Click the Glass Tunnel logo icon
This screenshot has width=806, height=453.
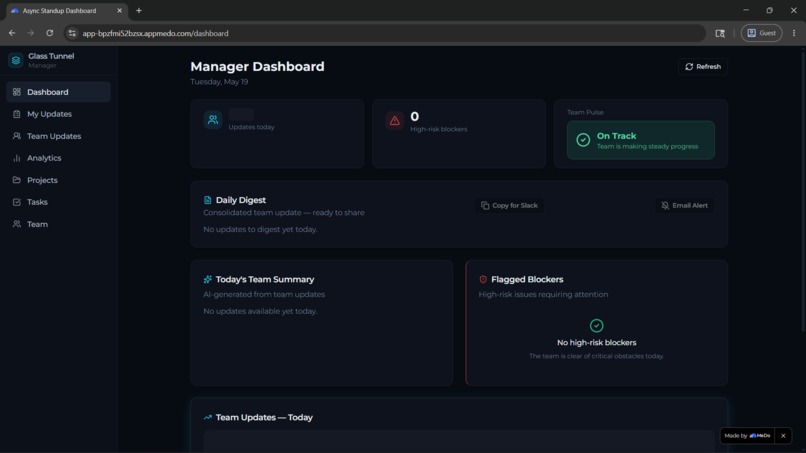[15, 61]
